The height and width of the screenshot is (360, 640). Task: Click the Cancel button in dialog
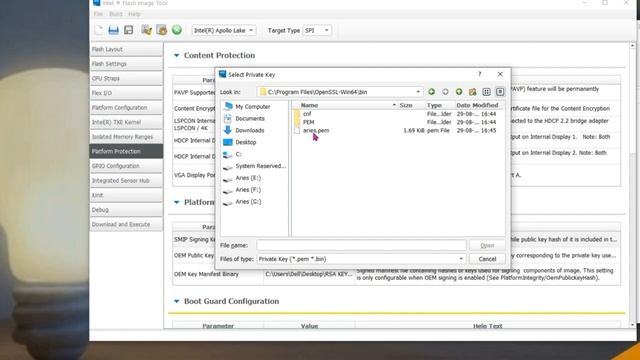point(487,259)
